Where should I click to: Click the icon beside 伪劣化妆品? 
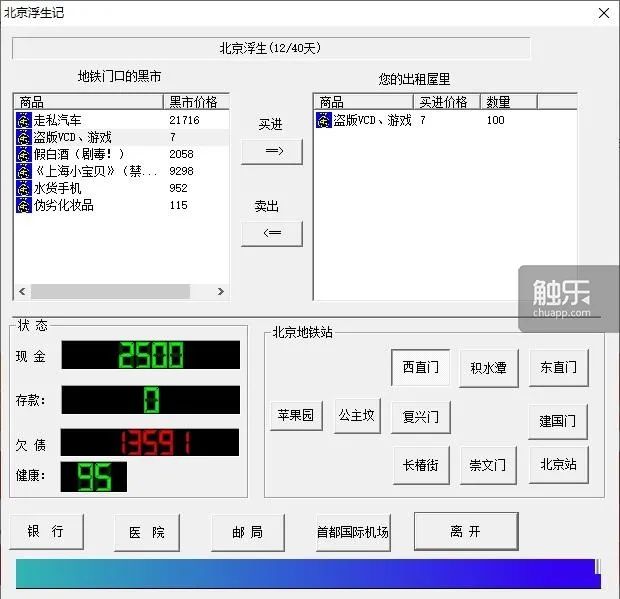[24, 205]
